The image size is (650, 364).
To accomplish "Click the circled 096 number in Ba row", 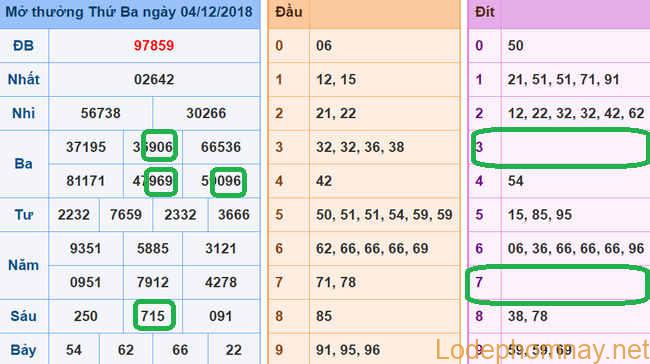I will [228, 182].
